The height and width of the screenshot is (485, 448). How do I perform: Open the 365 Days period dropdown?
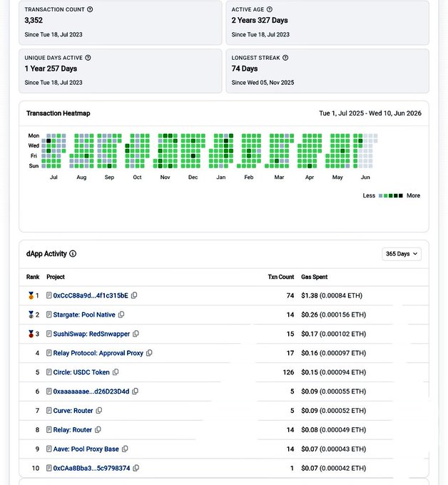tap(402, 254)
